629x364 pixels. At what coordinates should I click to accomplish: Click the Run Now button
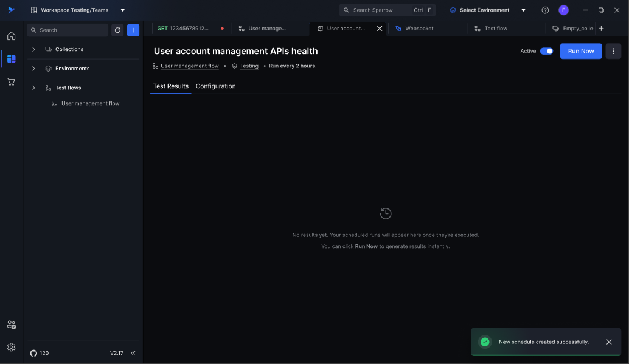[580, 51]
